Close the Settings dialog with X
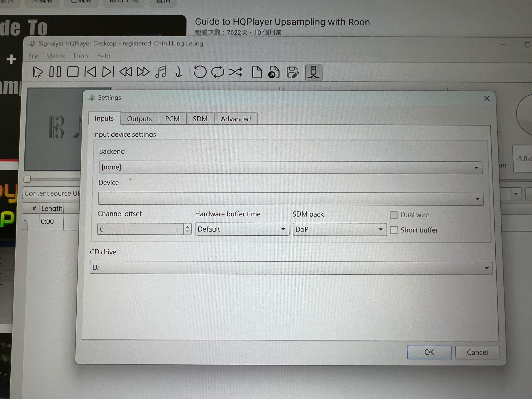 click(487, 98)
